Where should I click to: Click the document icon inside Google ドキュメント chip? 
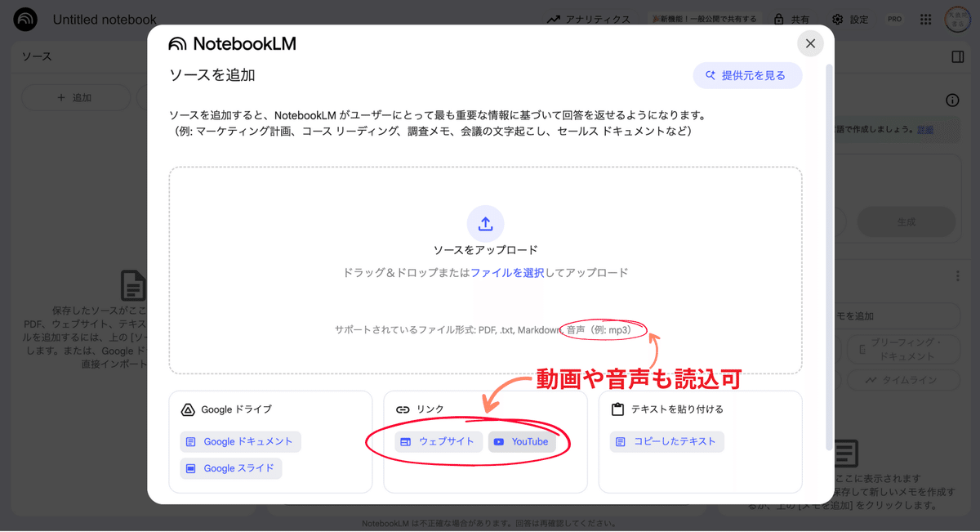pyautogui.click(x=191, y=441)
